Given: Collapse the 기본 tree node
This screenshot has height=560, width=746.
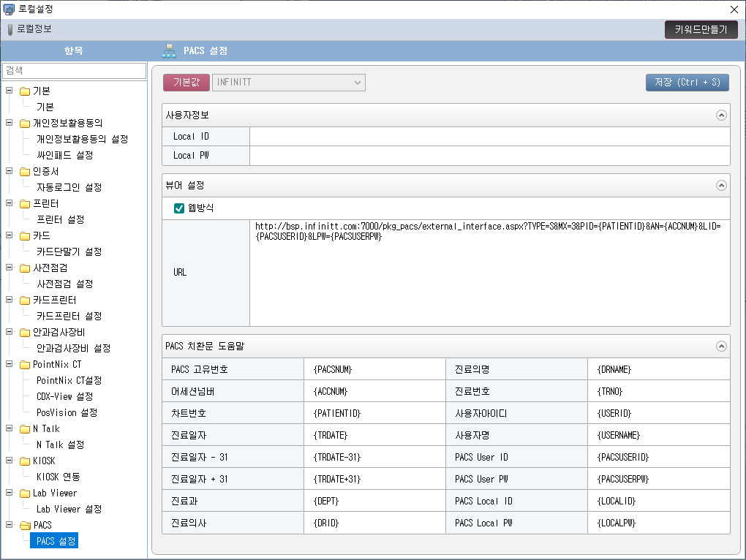Looking at the screenshot, I should coord(9,91).
